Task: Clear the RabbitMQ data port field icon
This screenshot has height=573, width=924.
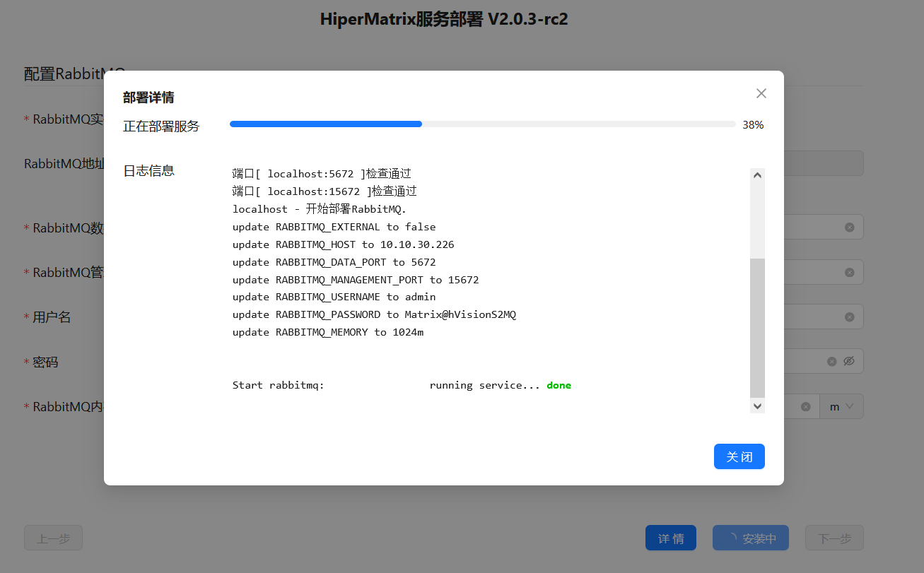Action: coord(850,228)
